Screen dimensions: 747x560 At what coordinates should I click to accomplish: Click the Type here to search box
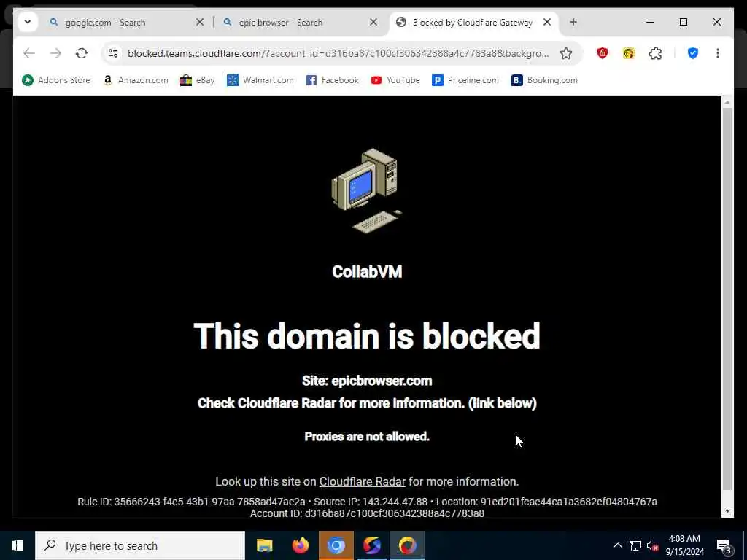140,545
